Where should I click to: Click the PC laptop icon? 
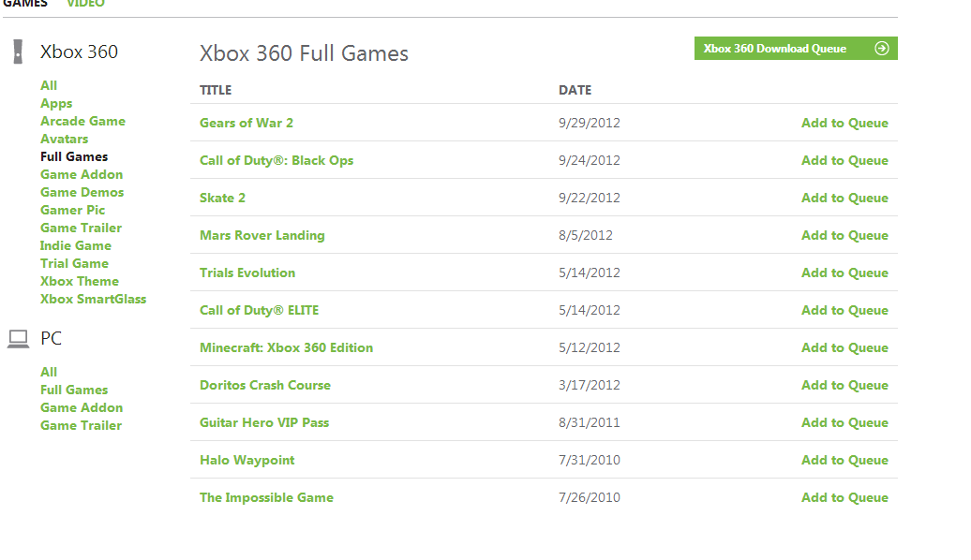[18, 339]
